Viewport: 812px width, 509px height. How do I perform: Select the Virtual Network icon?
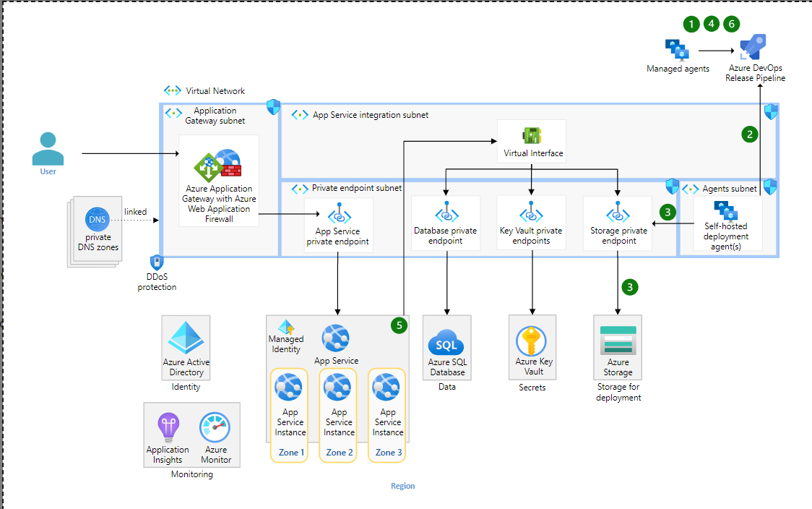point(173,90)
